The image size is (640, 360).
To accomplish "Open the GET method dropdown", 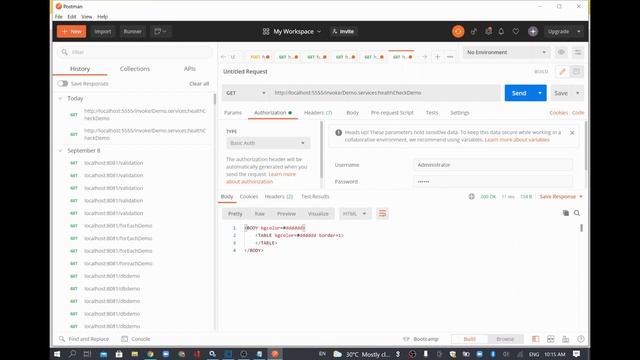I will point(246,93).
